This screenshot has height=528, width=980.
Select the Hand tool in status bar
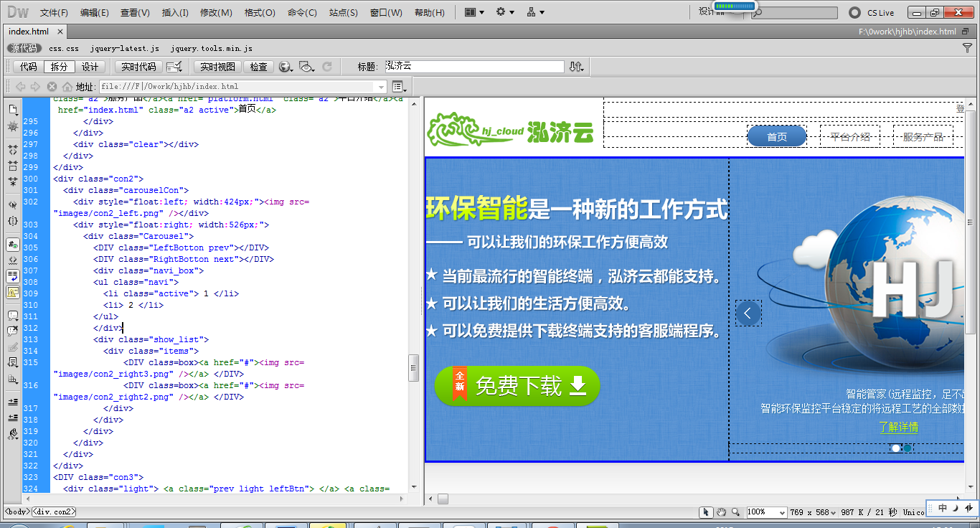click(721, 511)
